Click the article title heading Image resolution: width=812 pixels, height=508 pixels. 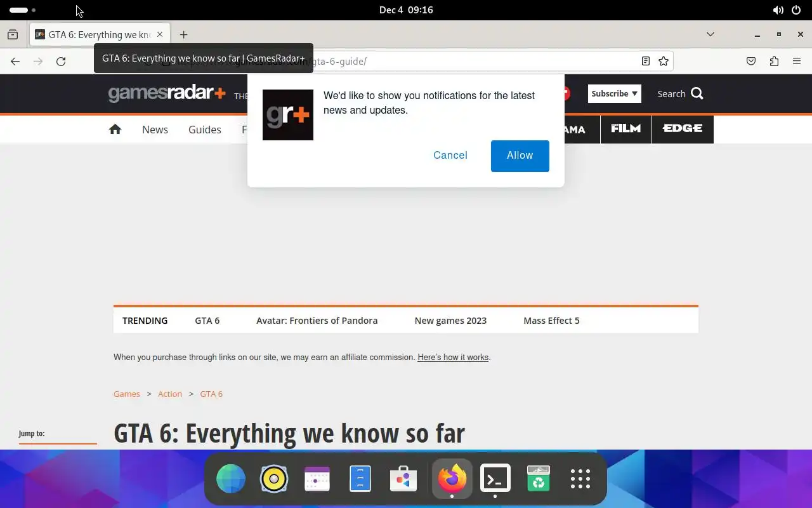pyautogui.click(x=289, y=433)
